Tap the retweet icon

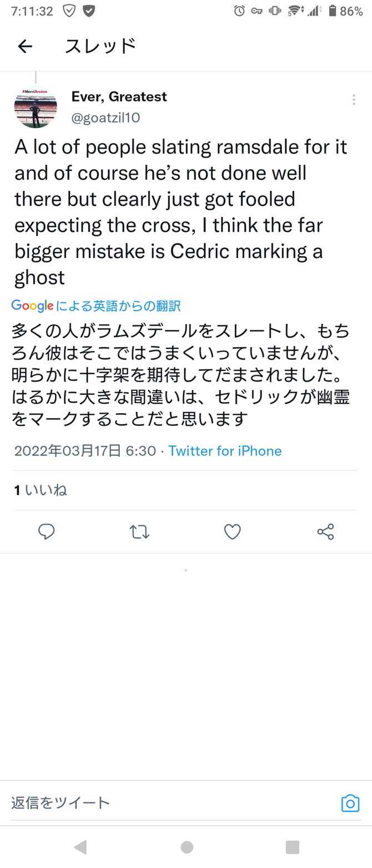click(x=139, y=532)
